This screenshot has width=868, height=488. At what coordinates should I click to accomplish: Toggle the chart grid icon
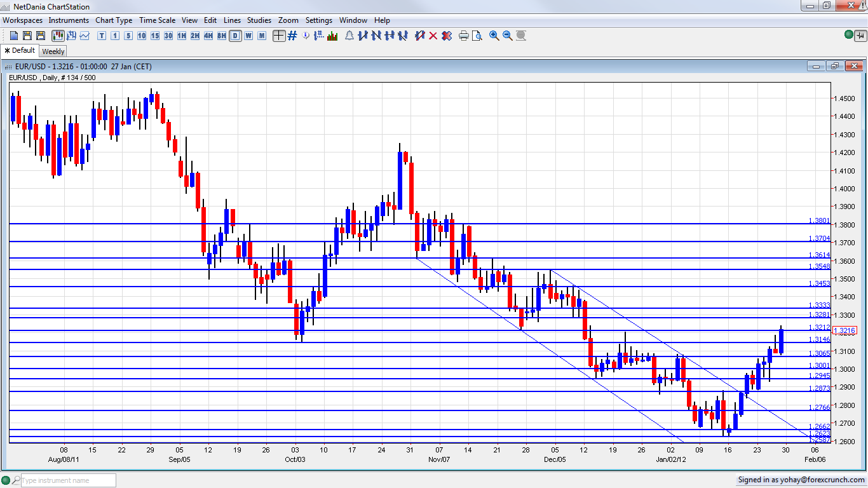click(x=291, y=36)
